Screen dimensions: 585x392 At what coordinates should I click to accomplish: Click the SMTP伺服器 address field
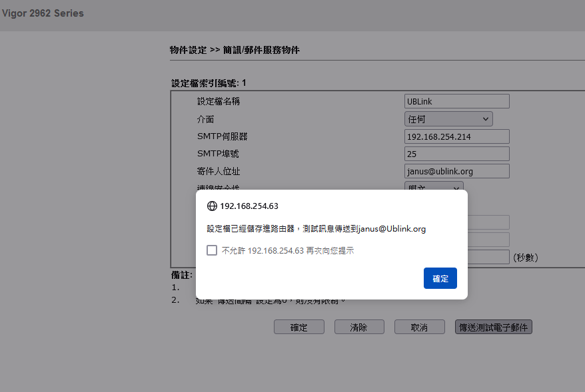(456, 136)
